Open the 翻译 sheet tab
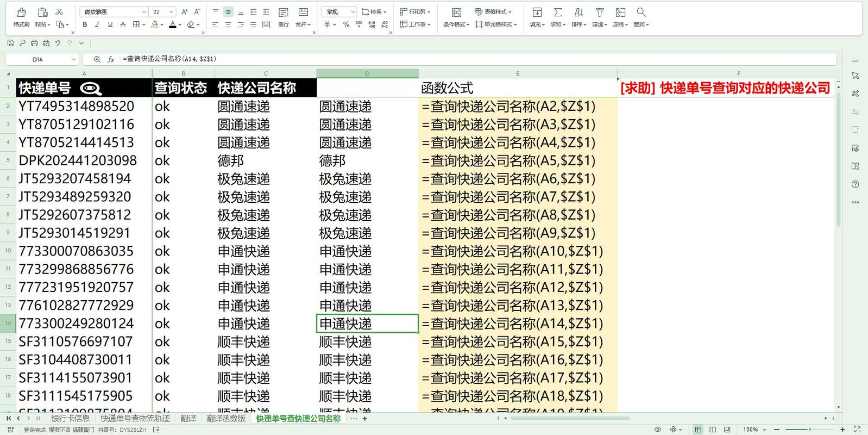 click(x=188, y=419)
